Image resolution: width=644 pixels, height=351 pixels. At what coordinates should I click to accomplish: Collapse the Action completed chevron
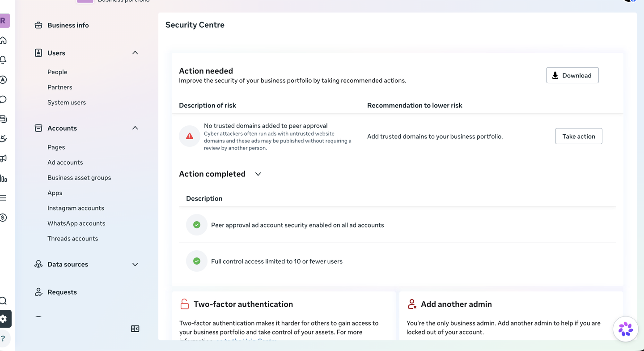258,174
